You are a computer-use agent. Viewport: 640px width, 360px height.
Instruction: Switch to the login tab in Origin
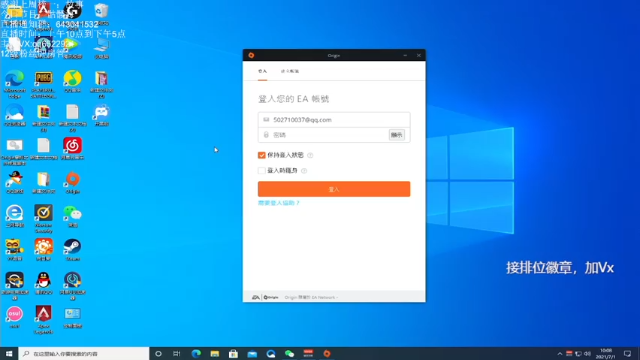(262, 71)
